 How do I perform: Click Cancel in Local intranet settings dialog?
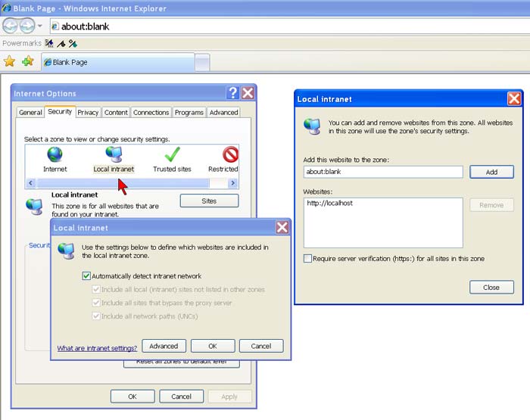pyautogui.click(x=261, y=346)
